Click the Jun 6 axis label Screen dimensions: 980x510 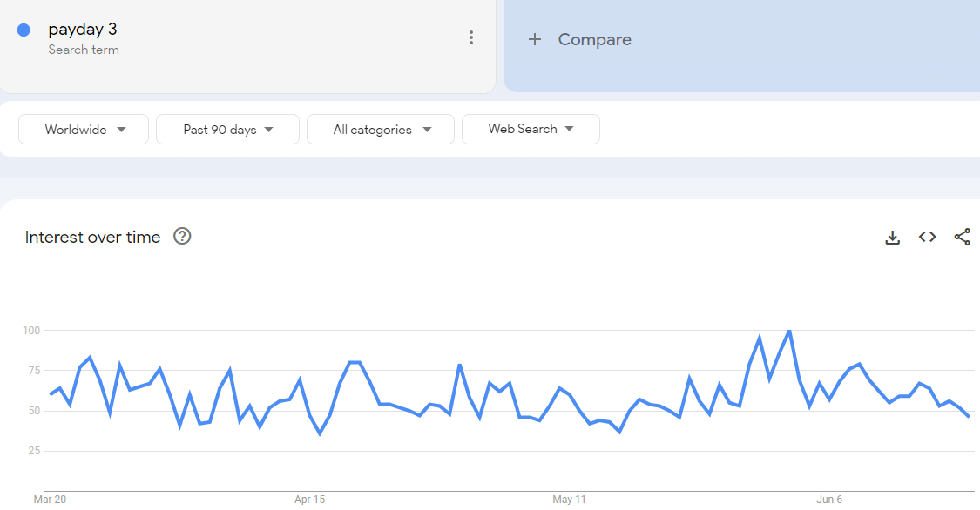point(829,500)
